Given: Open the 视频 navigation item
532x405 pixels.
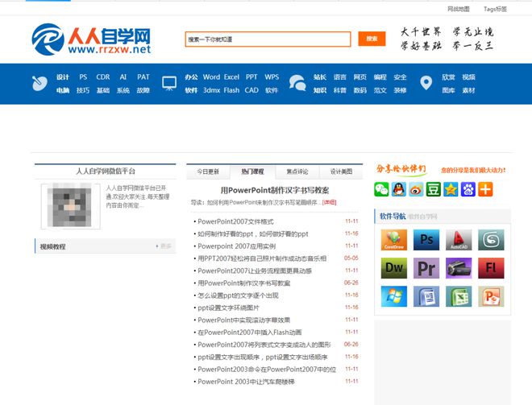Looking at the screenshot, I should click(468, 77).
